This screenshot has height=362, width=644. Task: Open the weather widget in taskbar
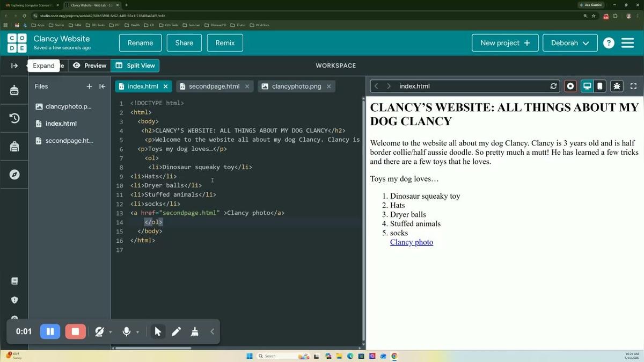click(x=13, y=356)
